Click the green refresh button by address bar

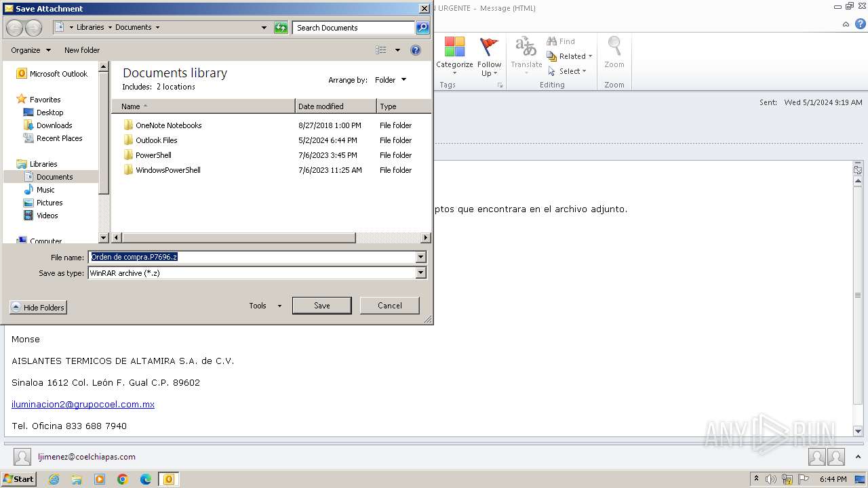pos(281,28)
